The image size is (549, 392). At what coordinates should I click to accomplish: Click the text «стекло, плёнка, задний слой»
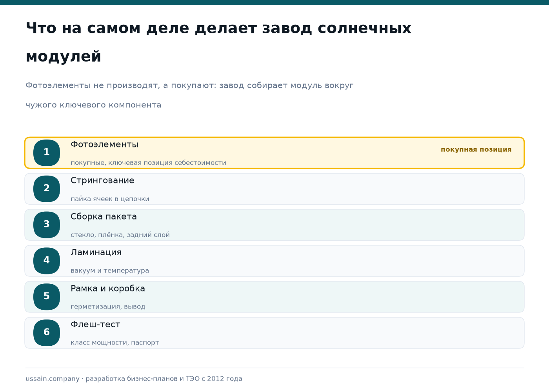tap(120, 235)
